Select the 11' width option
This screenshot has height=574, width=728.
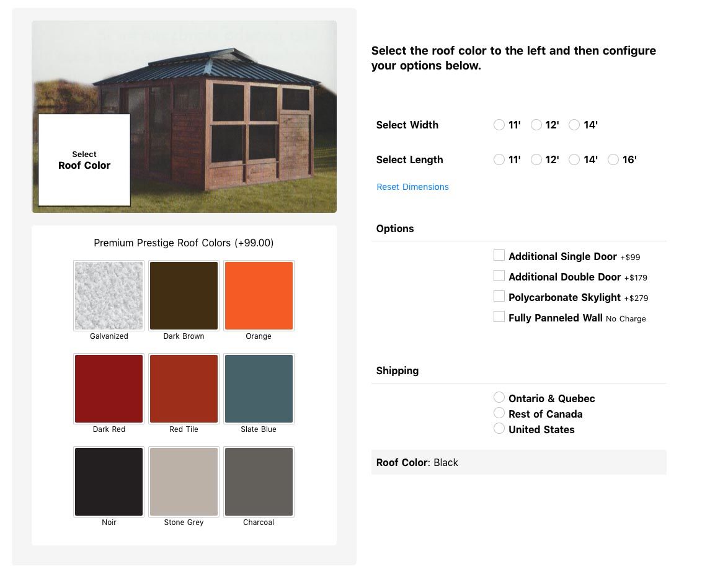(x=499, y=125)
